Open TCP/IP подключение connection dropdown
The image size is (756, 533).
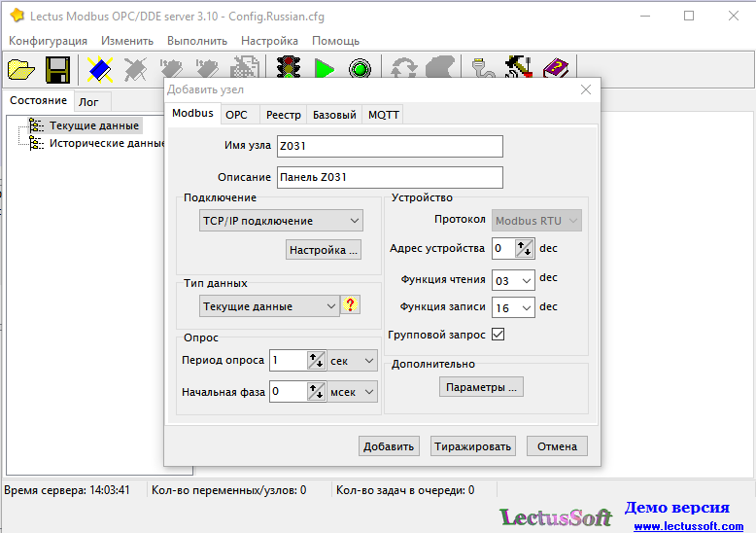pos(281,221)
